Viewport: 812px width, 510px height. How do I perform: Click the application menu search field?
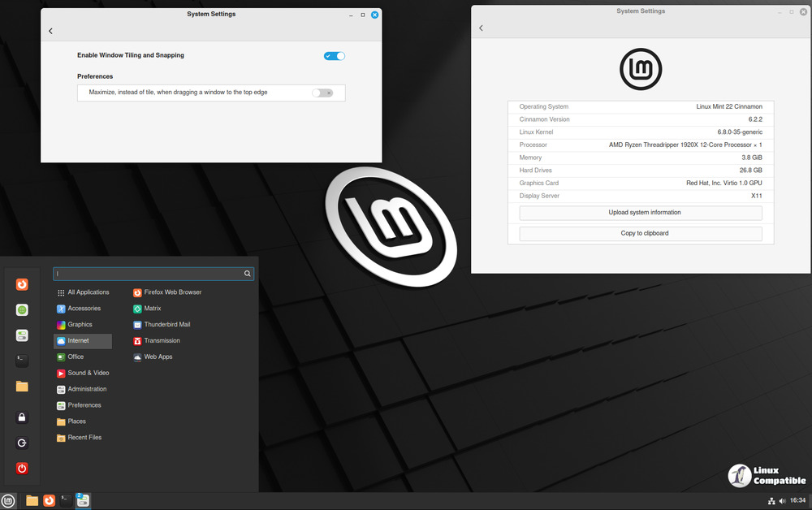[146, 274]
